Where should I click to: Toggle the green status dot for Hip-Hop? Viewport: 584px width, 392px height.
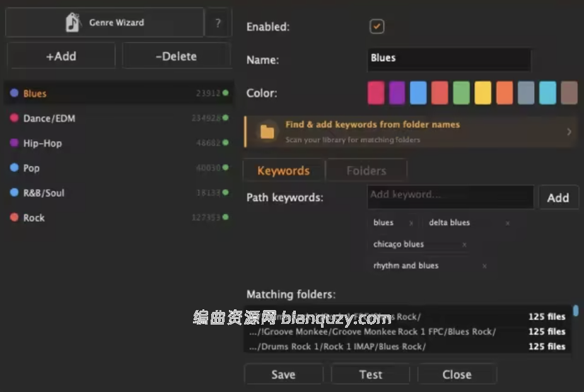pyautogui.click(x=225, y=142)
